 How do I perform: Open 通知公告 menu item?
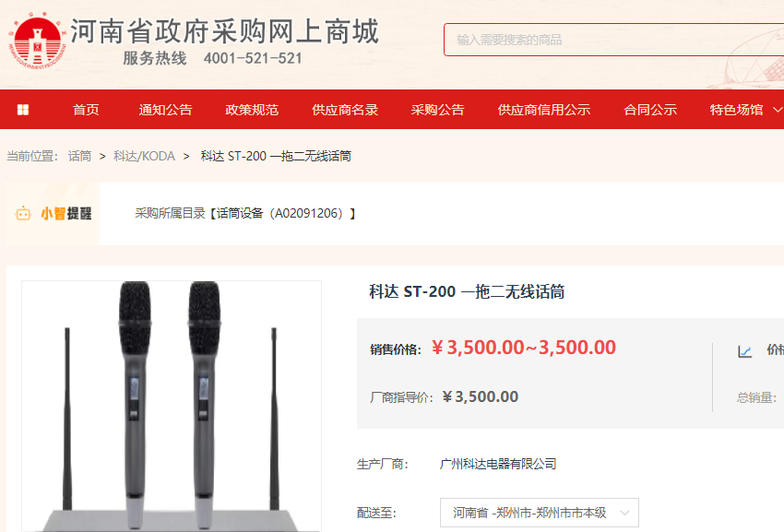point(165,110)
